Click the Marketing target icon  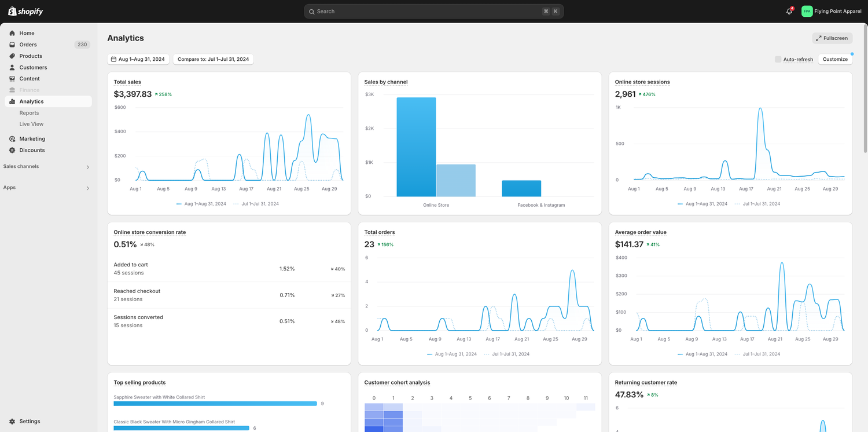click(x=12, y=139)
